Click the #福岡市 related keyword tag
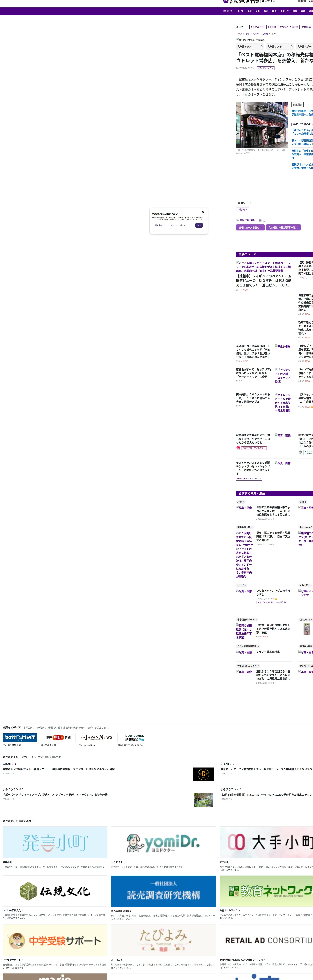The height and width of the screenshot is (980, 313). 242,210
